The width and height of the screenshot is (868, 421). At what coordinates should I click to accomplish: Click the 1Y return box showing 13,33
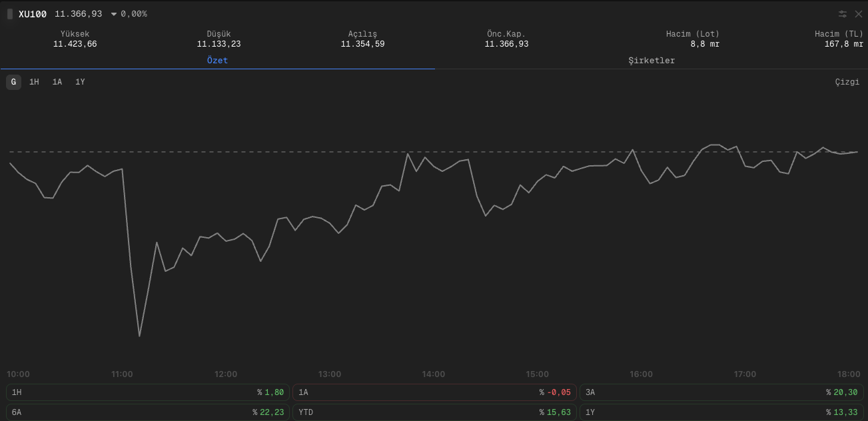click(x=721, y=412)
